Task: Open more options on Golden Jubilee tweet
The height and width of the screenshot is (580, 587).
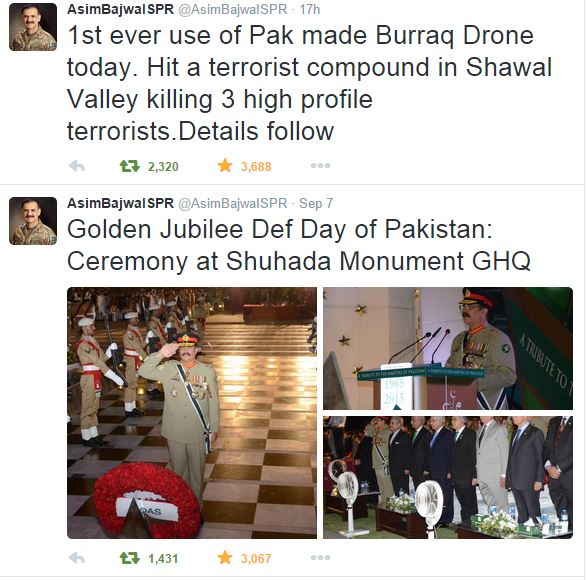Action: point(320,558)
